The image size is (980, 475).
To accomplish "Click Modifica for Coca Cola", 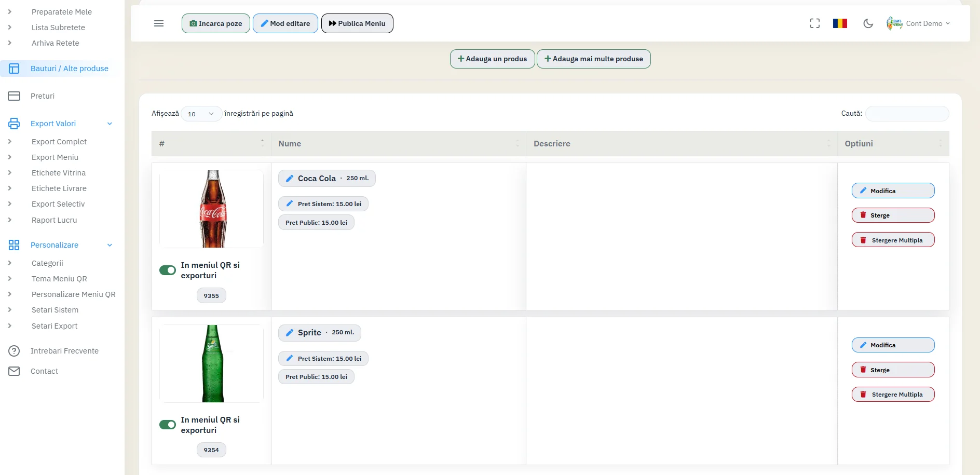I will click(893, 191).
